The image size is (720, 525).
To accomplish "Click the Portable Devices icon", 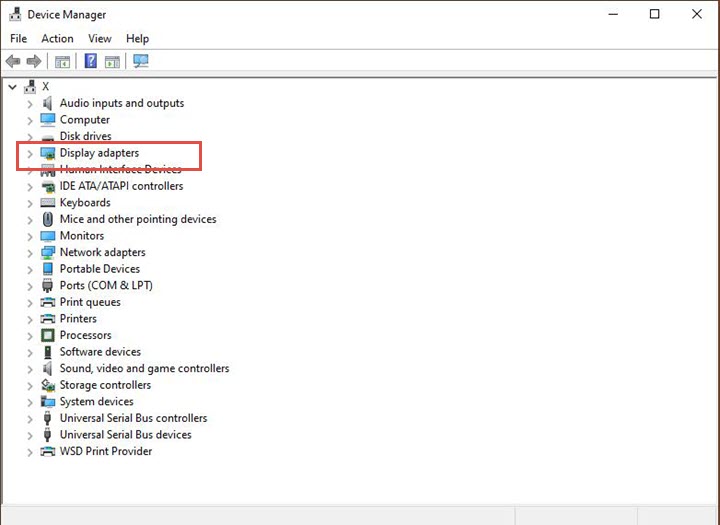I will pos(48,269).
